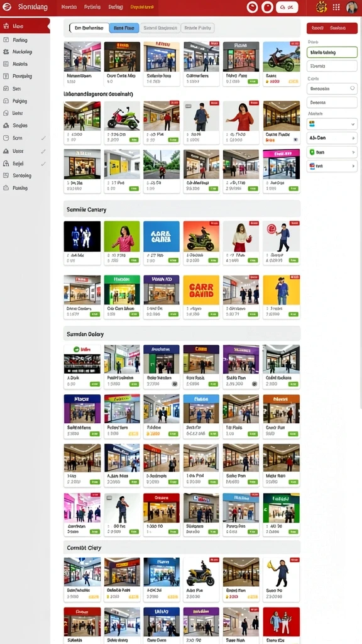Viewport: 362px width, 644px height.
Task: Open the green motorcycle thumbnail in the top row
Action: (281, 57)
